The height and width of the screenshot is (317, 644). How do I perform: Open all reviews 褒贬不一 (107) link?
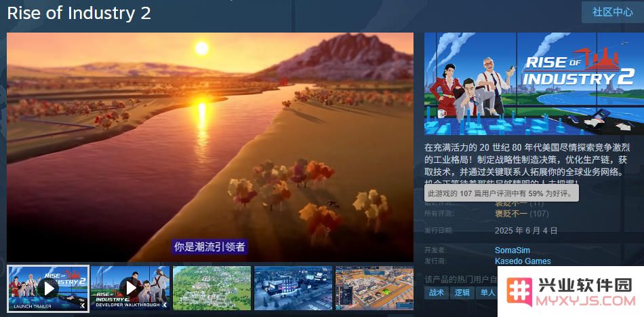(x=521, y=214)
